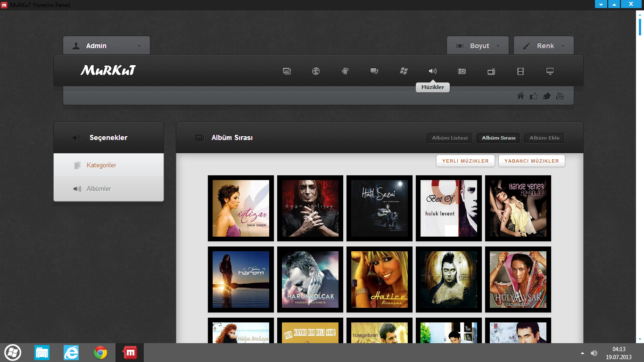The width and height of the screenshot is (644, 362).
Task: Open the Windows logo section
Action: click(404, 71)
